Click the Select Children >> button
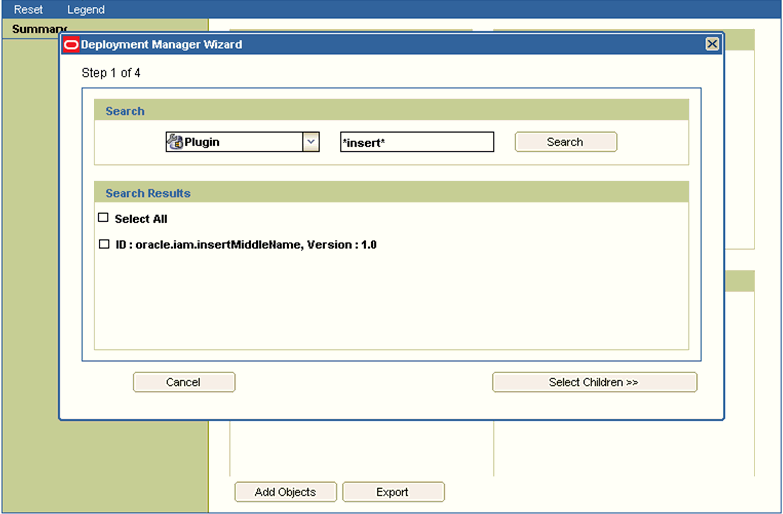This screenshot has width=783, height=514. (594, 382)
